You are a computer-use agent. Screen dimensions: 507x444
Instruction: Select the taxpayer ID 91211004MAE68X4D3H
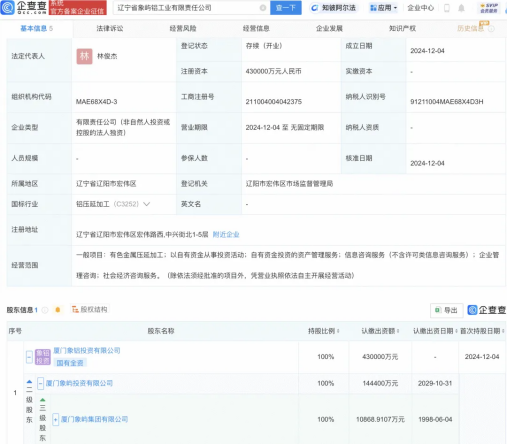447,101
